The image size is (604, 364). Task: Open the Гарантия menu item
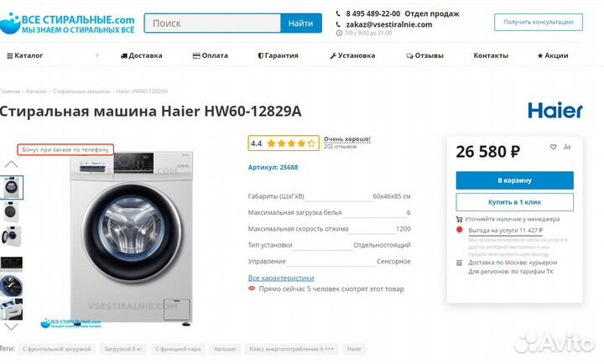[280, 55]
